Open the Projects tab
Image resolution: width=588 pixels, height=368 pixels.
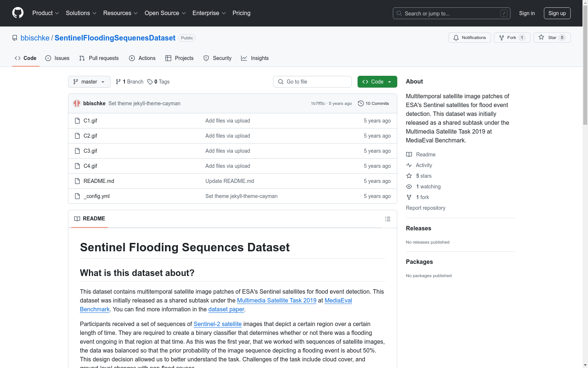click(179, 58)
